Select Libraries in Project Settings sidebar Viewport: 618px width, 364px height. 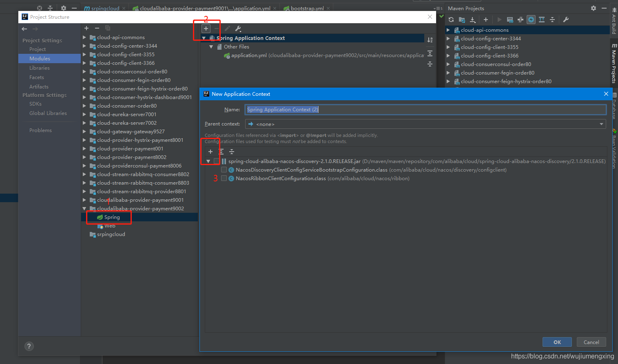coord(40,68)
